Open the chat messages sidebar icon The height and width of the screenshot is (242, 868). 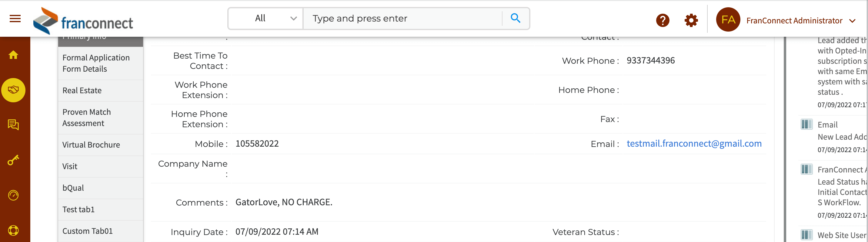tap(13, 125)
